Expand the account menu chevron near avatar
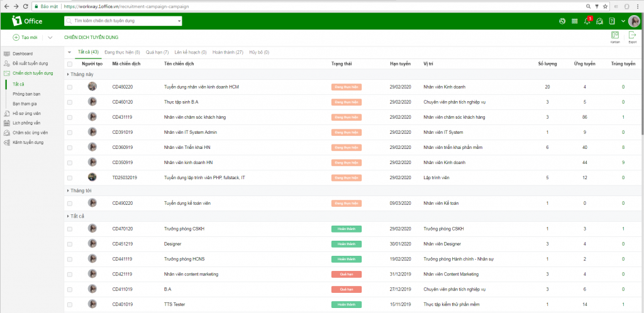The image size is (644, 313). (623, 21)
